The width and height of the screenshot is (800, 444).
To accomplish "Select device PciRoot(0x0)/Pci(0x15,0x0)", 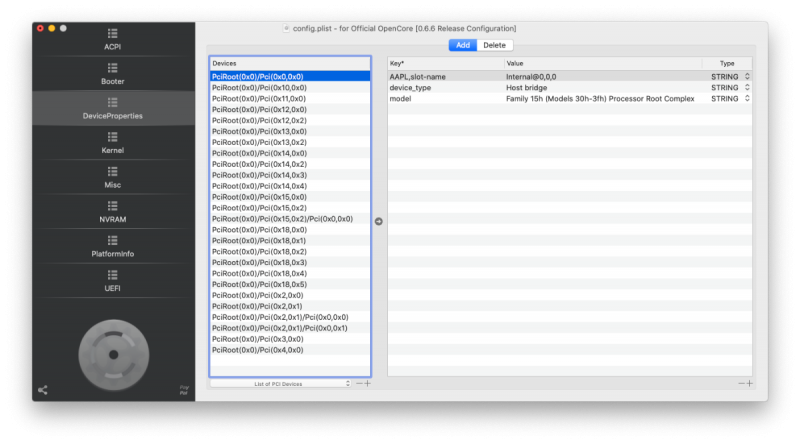I will coord(290,197).
